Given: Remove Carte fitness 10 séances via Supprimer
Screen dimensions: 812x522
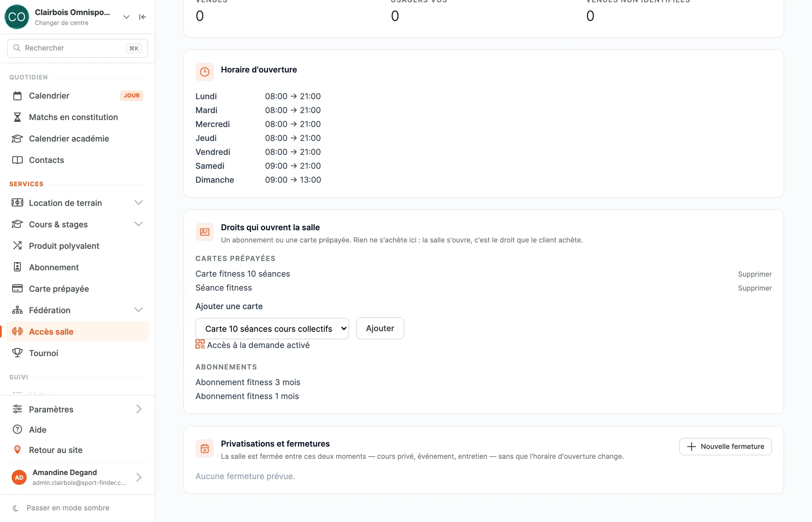Looking at the screenshot, I should pos(755,274).
